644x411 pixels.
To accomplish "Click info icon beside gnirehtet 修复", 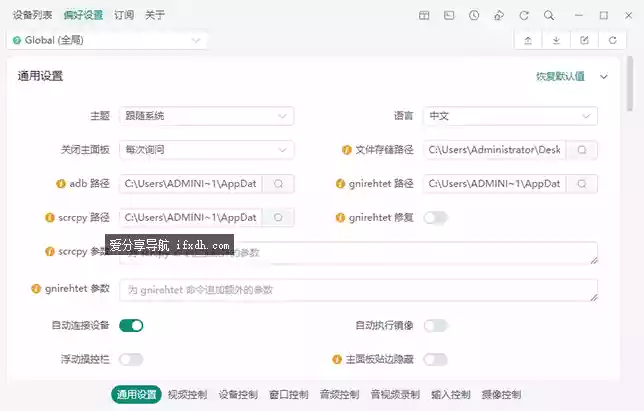I will 340,217.
